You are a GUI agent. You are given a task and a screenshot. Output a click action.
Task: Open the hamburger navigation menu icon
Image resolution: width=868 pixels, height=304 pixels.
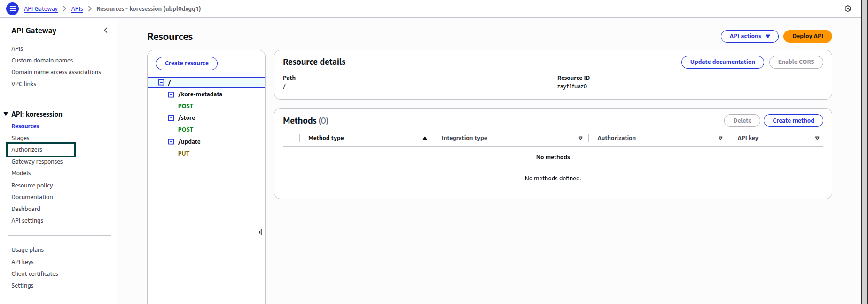13,8
